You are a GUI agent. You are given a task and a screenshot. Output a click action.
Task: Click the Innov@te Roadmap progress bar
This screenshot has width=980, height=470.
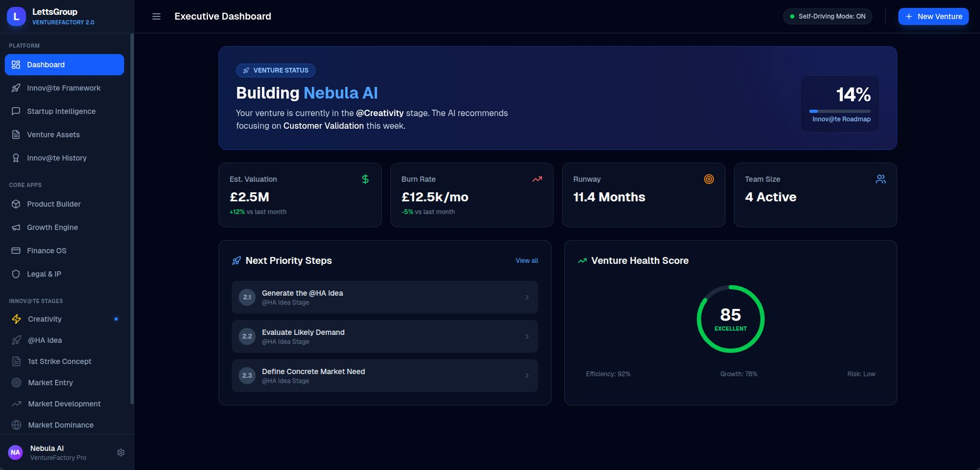[x=839, y=111]
